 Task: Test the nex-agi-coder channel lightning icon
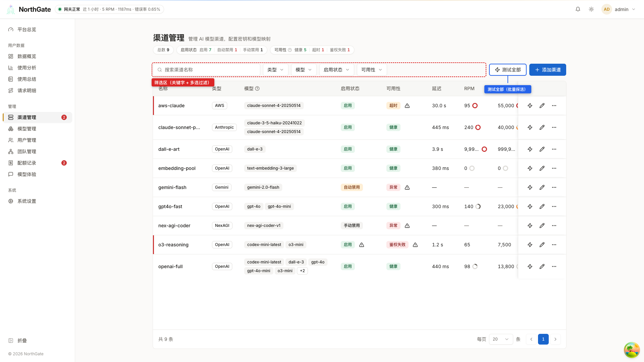530,226
